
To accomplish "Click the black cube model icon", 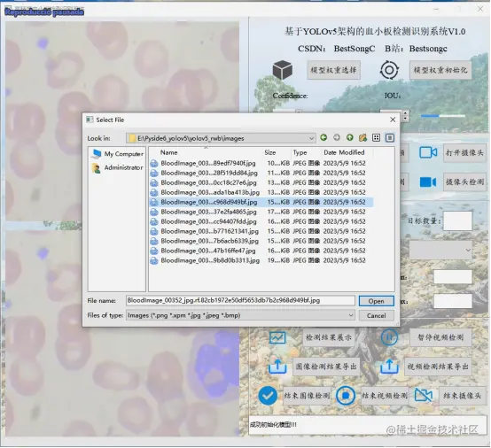I will point(283,70).
